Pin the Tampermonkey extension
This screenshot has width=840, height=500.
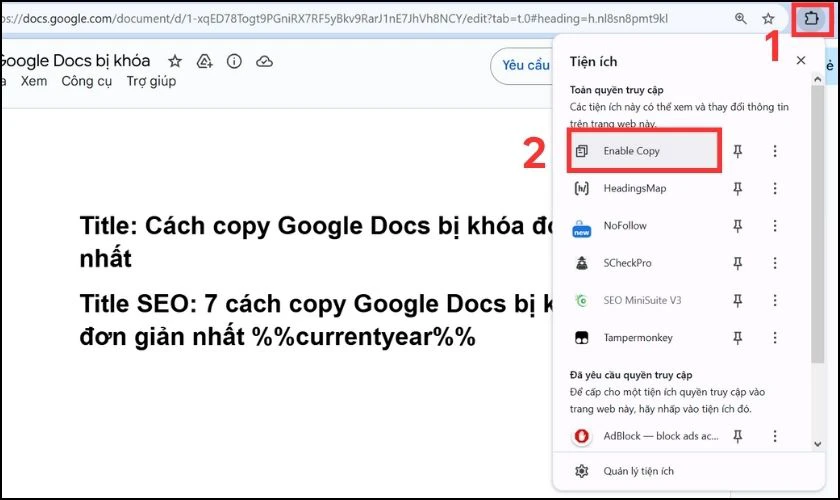pyautogui.click(x=738, y=338)
